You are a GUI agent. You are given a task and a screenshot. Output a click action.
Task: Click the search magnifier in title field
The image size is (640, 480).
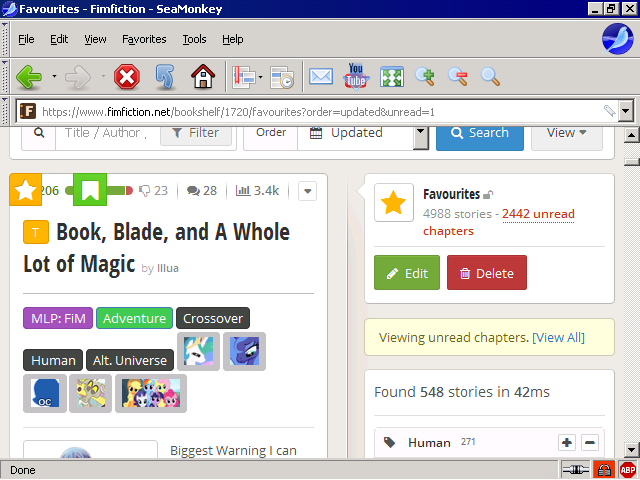click(39, 133)
